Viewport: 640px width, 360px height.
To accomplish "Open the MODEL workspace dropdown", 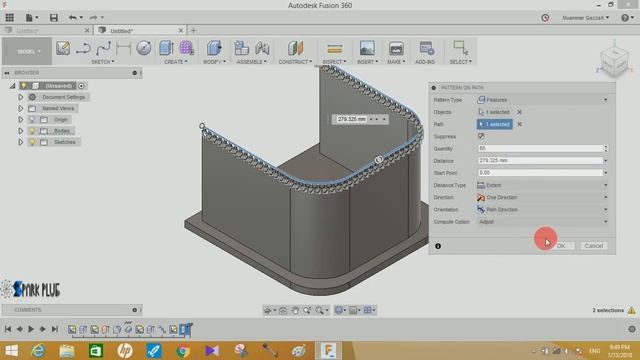I will point(27,51).
